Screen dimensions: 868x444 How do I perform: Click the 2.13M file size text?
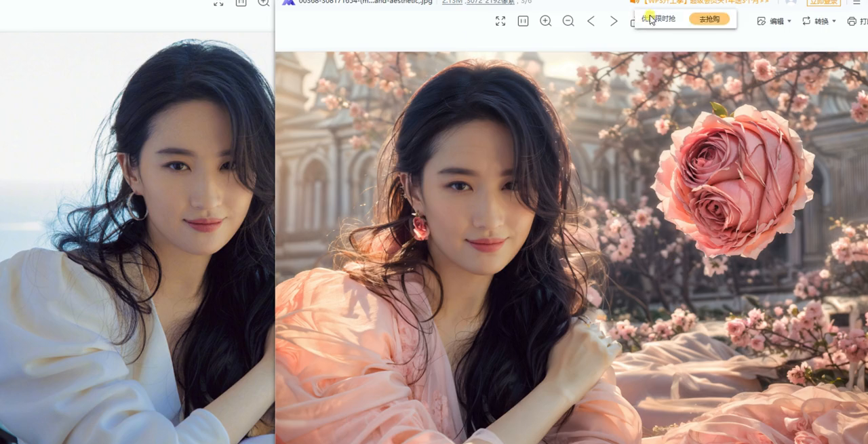451,2
